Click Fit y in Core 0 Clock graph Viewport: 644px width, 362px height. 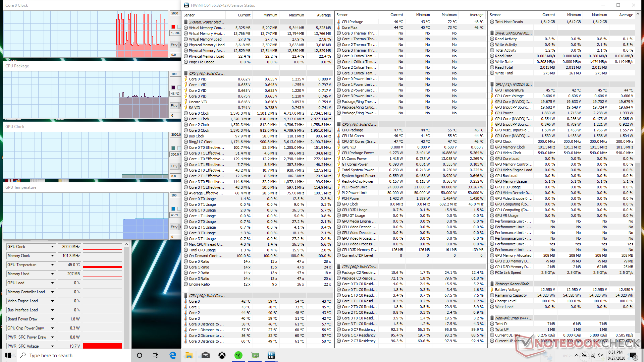coord(174,45)
